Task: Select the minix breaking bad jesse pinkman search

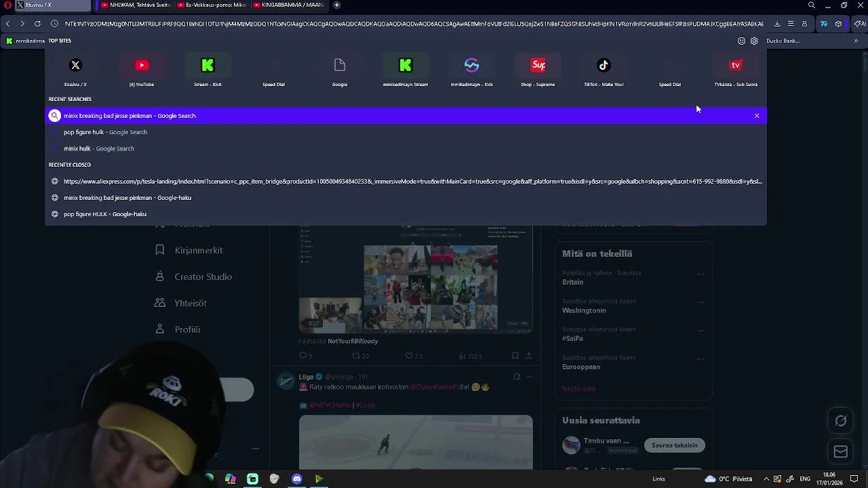Action: coord(406,116)
